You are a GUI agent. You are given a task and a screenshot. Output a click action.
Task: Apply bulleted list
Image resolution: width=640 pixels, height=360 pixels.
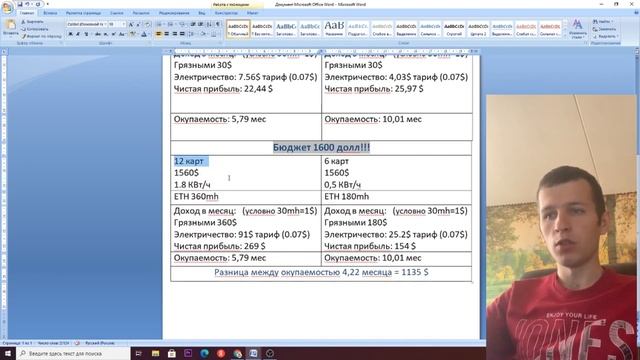click(160, 24)
